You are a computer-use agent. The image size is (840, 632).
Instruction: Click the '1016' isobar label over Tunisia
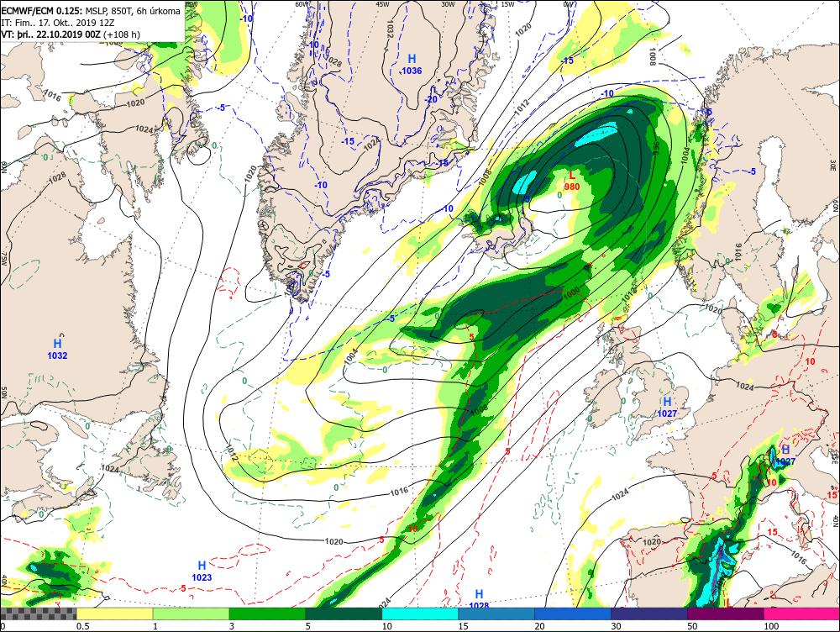pos(798,557)
